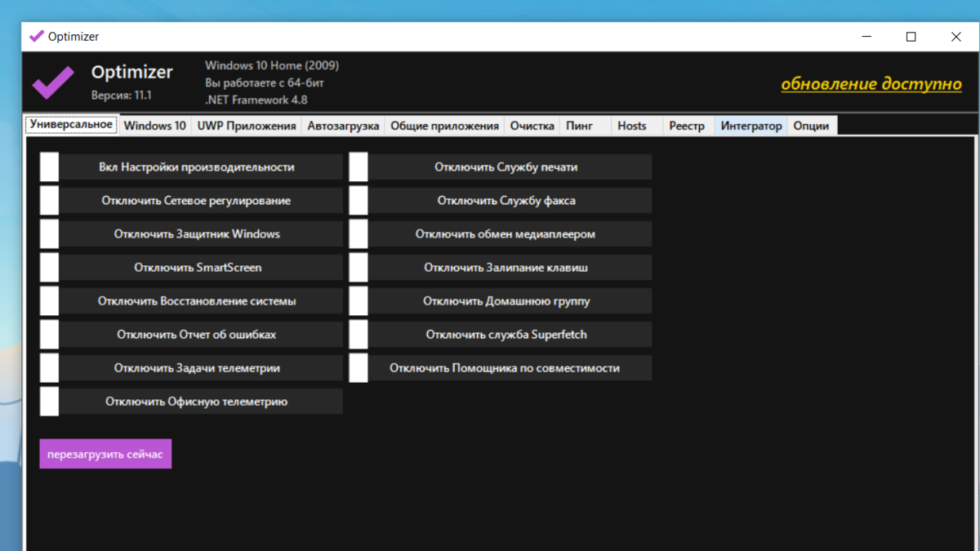Toggle checkbox for Отключить SmartScreen
This screenshot has width=980, height=551.
50,268
